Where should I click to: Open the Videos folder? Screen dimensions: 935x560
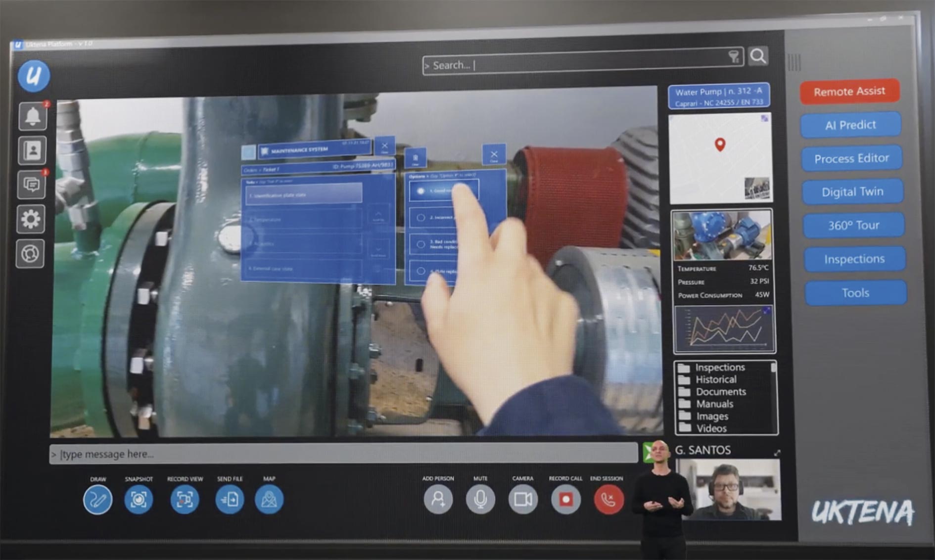703,428
